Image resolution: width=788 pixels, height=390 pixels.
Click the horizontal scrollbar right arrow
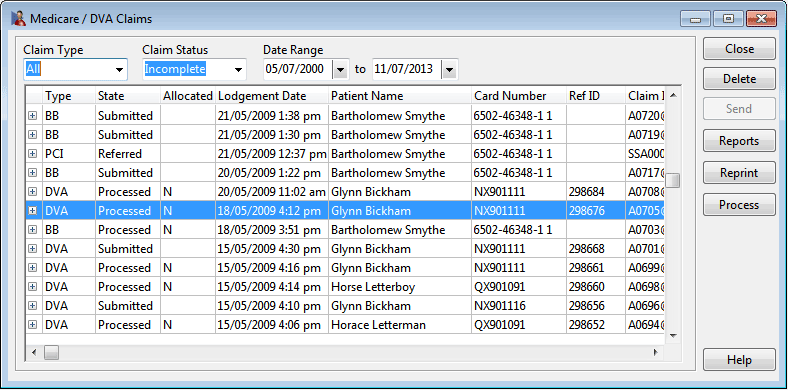pos(656,353)
